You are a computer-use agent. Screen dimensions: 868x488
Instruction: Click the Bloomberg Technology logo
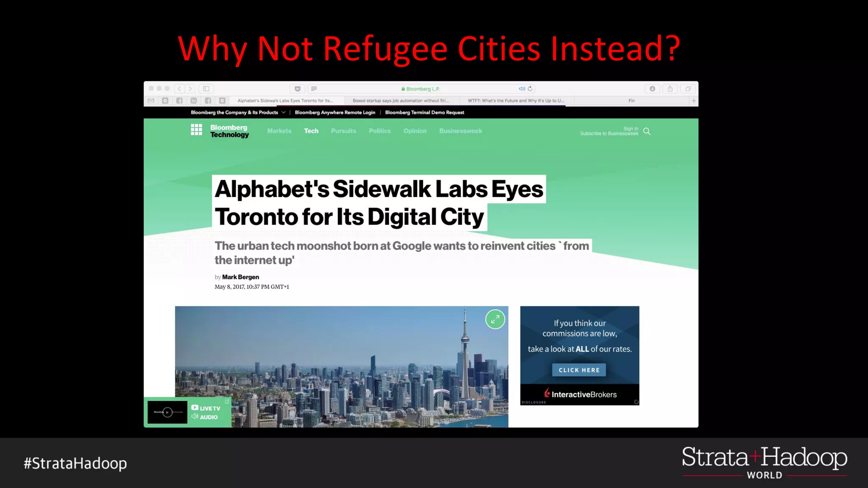pos(229,131)
